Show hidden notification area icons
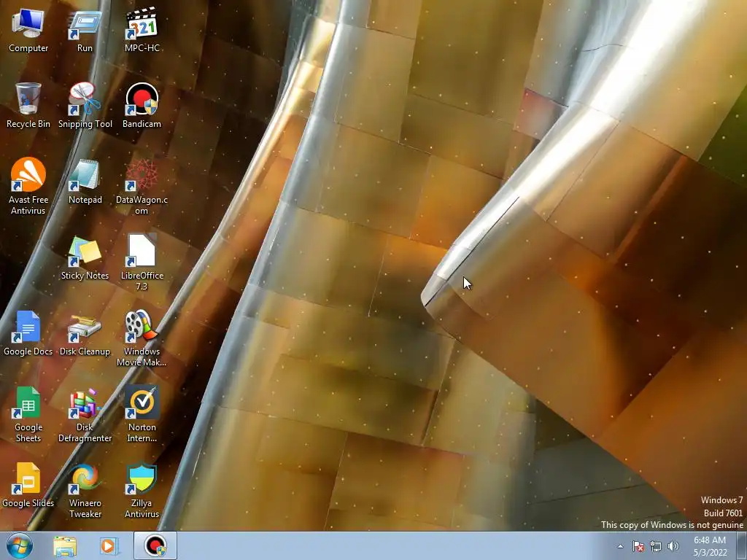Viewport: 747px width, 560px height. coord(620,546)
